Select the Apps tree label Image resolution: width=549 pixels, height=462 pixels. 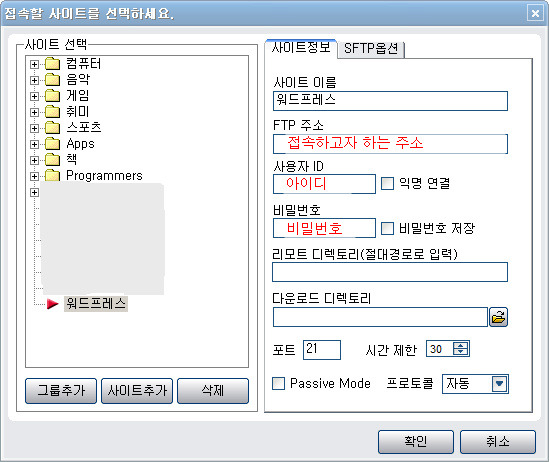(80, 144)
